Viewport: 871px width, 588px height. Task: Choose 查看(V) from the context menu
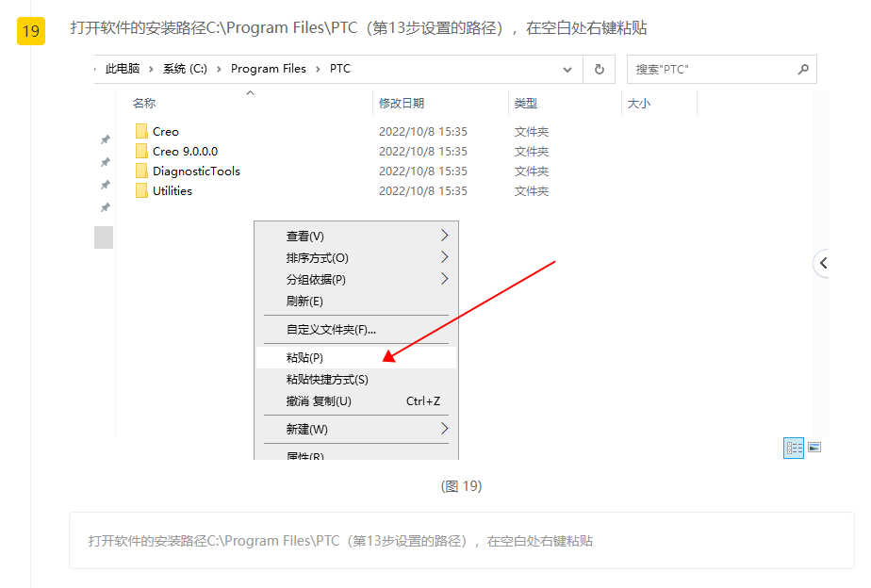[x=356, y=236]
